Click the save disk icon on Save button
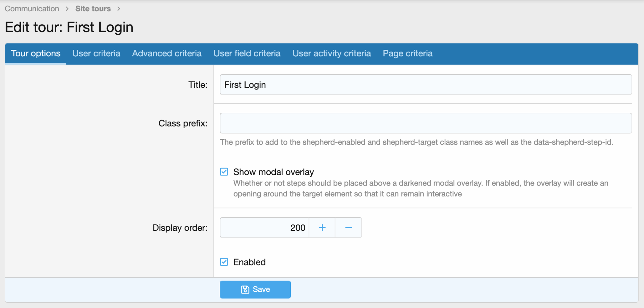Image resolution: width=644 pixels, height=308 pixels. click(245, 289)
